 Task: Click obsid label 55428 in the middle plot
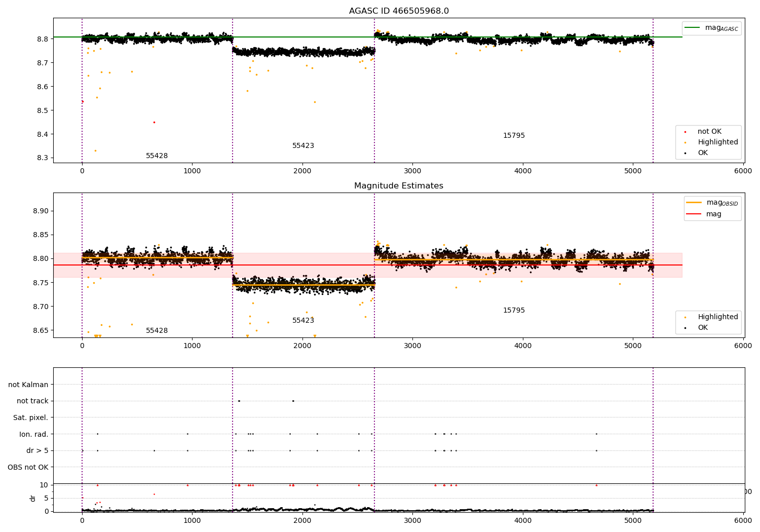(157, 331)
